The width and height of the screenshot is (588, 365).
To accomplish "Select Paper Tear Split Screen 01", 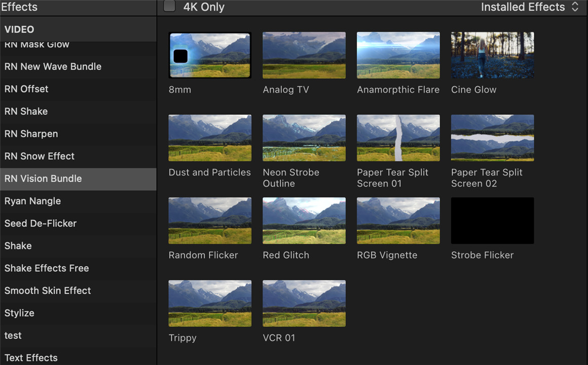I will click(398, 138).
